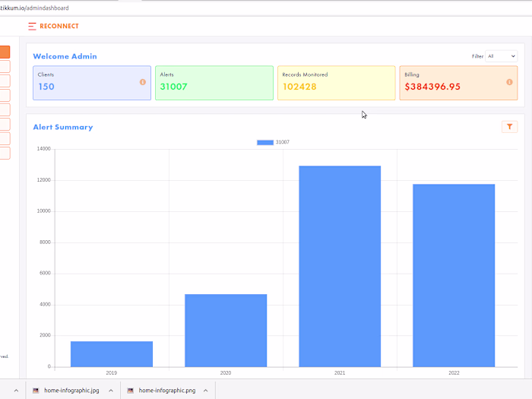Expand options for home-infographic.png download
Image resolution: width=532 pixels, height=399 pixels.
pyautogui.click(x=205, y=390)
